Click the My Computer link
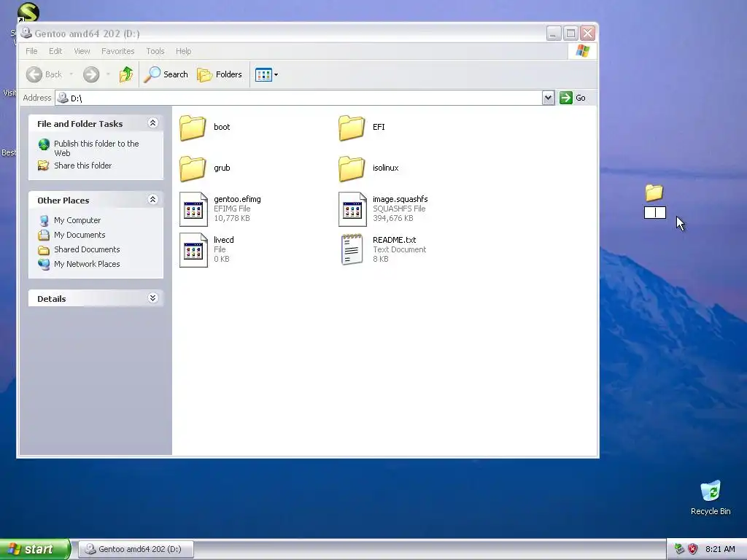Screen dimensions: 747x560 (77, 220)
